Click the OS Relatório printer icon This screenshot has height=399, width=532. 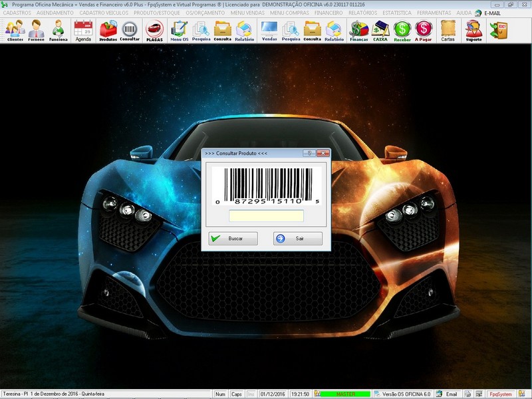(244, 31)
